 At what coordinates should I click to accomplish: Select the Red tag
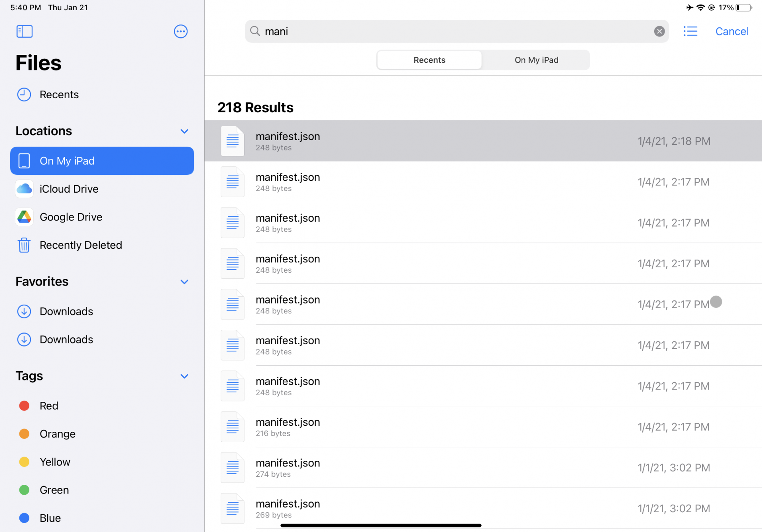(49, 406)
